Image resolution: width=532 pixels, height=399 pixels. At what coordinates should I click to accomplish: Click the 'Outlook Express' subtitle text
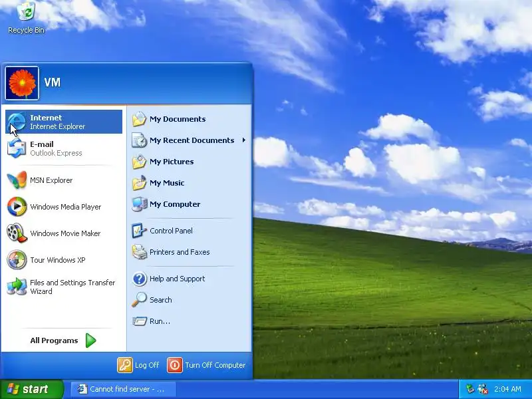click(x=56, y=153)
